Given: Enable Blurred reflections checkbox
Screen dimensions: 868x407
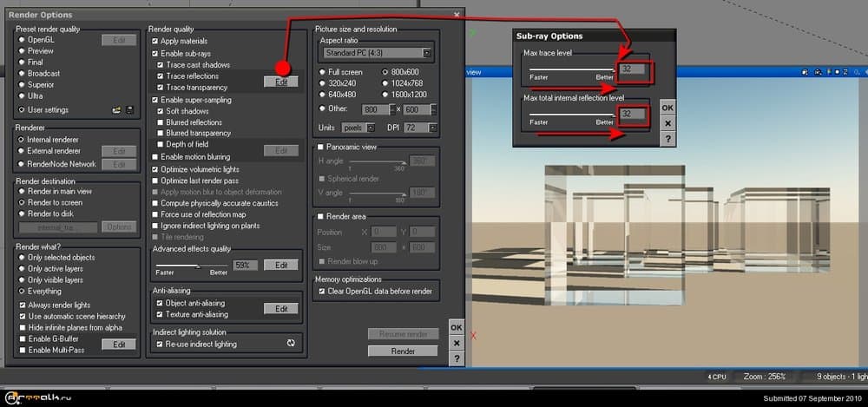Looking at the screenshot, I should coord(161,122).
